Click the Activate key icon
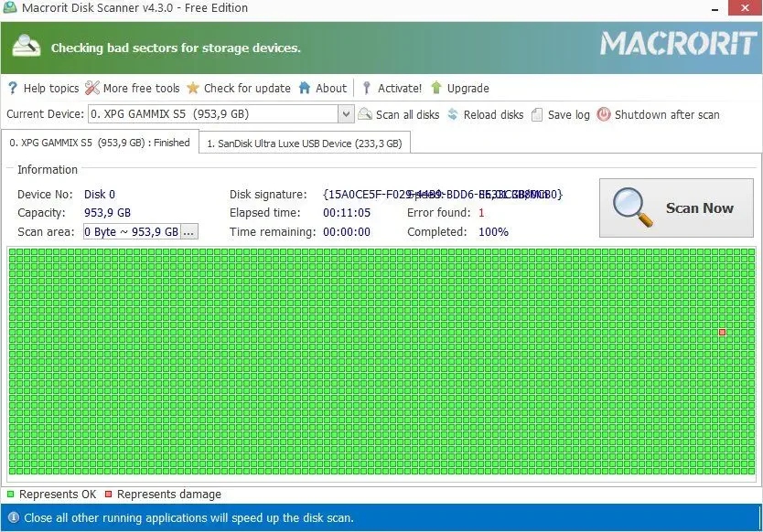This screenshot has width=763, height=532. point(367,88)
